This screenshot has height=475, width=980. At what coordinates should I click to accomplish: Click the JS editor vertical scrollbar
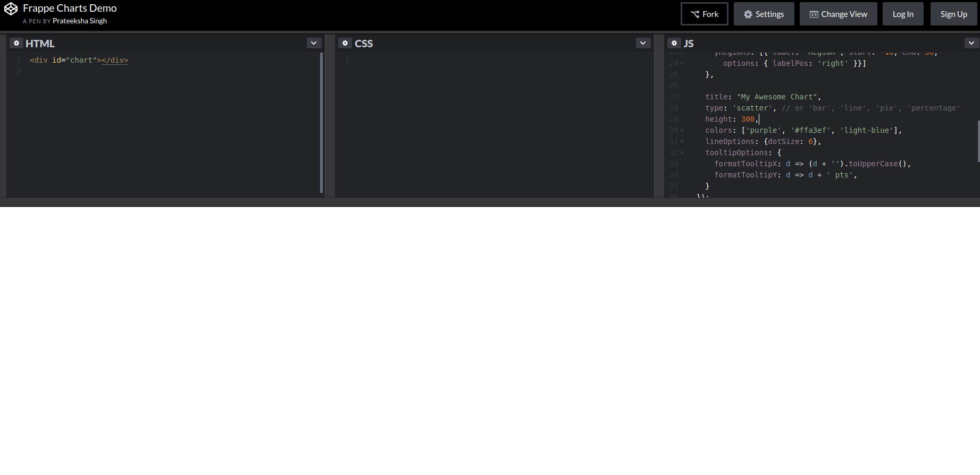tap(978, 141)
